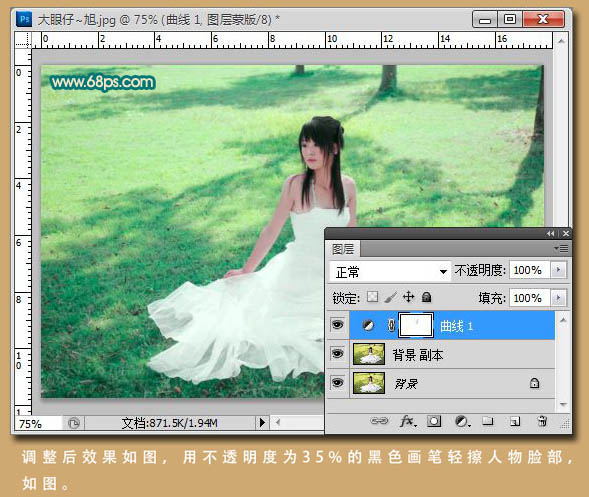Image resolution: width=589 pixels, height=497 pixels.
Task: Open the 正常 blend mode dropdown
Action: pyautogui.click(x=390, y=271)
